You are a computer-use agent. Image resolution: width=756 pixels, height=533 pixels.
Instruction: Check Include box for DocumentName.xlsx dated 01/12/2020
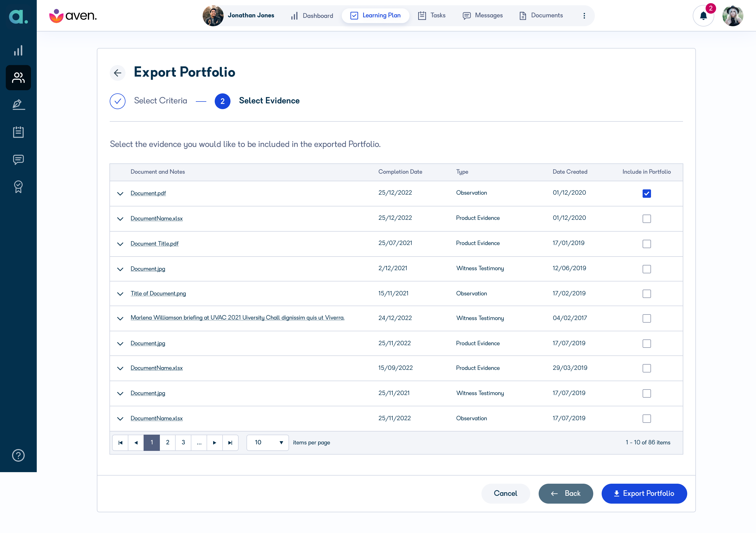[x=647, y=219]
